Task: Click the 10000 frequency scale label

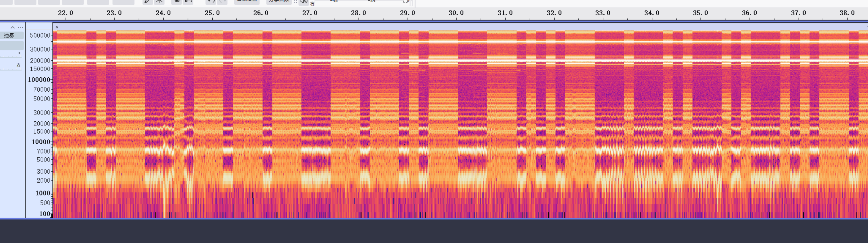Action: coord(41,142)
